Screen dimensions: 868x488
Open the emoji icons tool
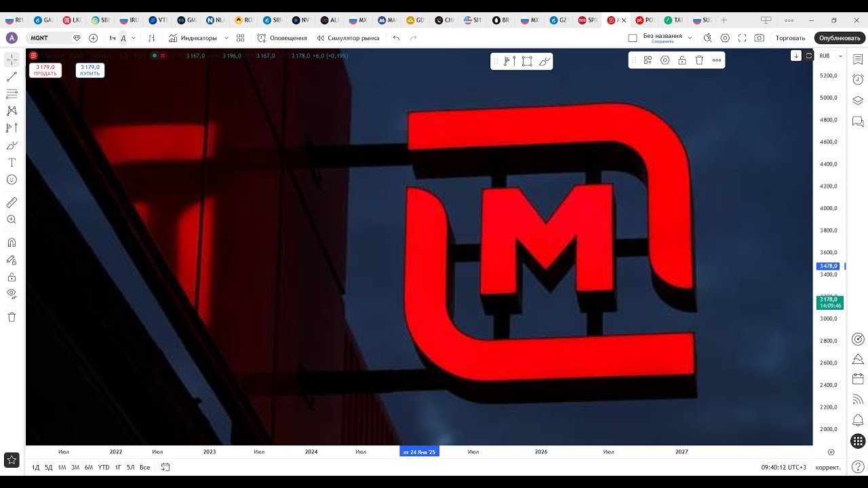click(12, 180)
